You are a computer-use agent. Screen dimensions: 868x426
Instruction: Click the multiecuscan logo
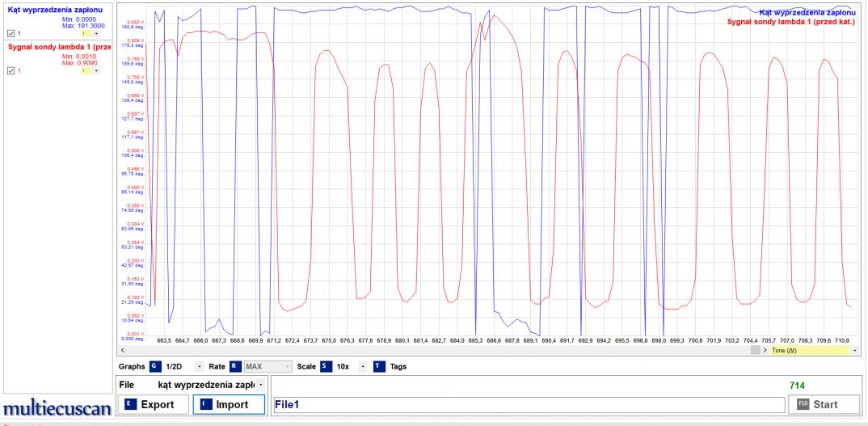55,407
